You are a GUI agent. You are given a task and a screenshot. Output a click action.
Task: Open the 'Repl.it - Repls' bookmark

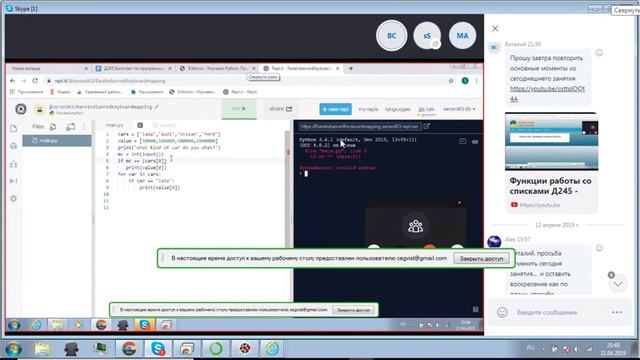(x=240, y=92)
